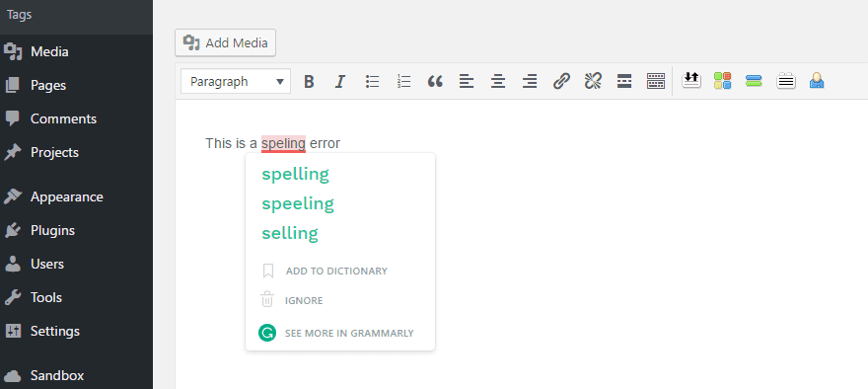Select Add to Dictionary
Viewport: 868px width, 389px height.
[336, 271]
